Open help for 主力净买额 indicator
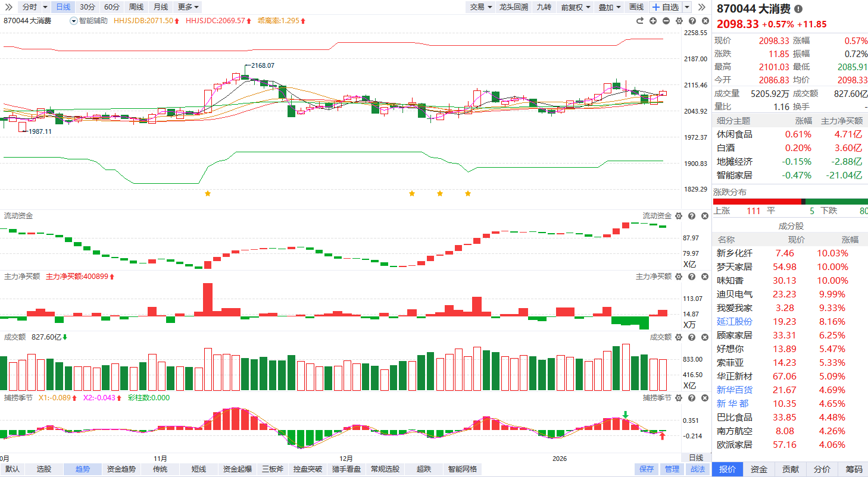 tap(692, 277)
